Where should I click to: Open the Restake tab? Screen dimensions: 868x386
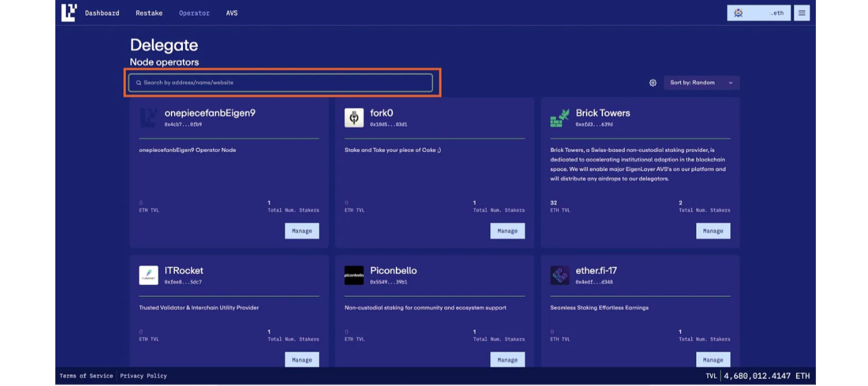point(149,13)
